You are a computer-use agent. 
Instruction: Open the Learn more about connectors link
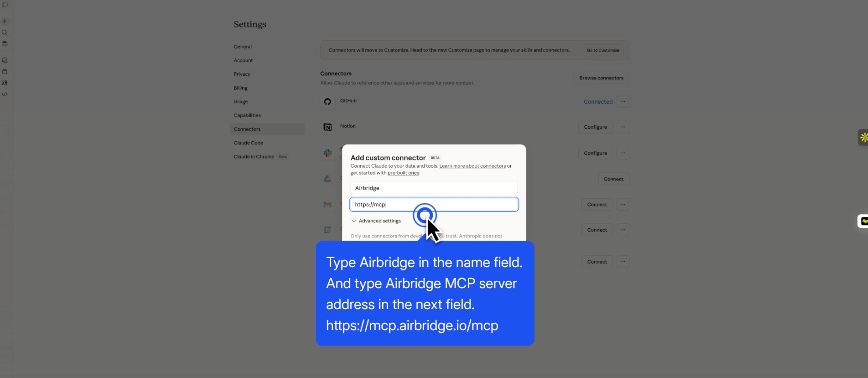[472, 166]
